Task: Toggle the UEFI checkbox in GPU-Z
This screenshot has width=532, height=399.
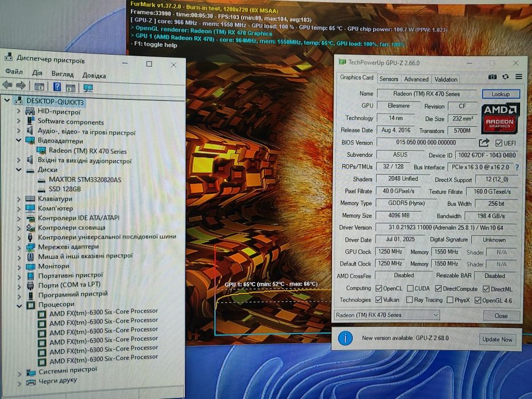Action: (498, 143)
